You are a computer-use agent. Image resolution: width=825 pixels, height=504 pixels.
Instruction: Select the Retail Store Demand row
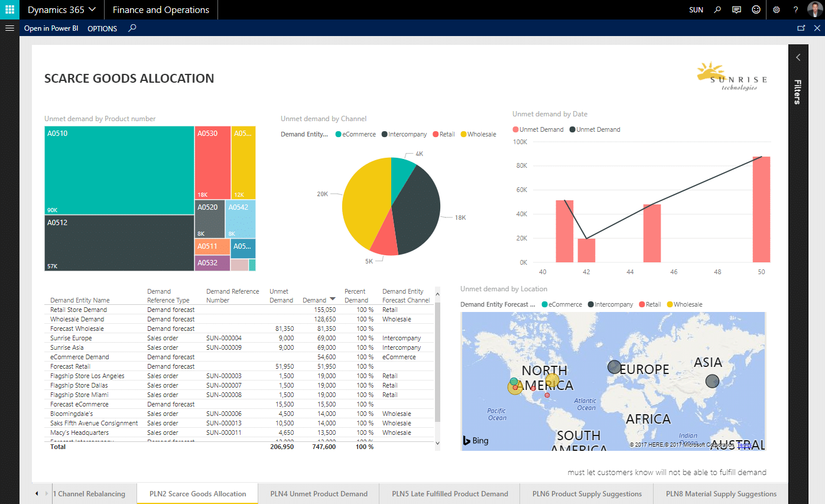coord(239,310)
